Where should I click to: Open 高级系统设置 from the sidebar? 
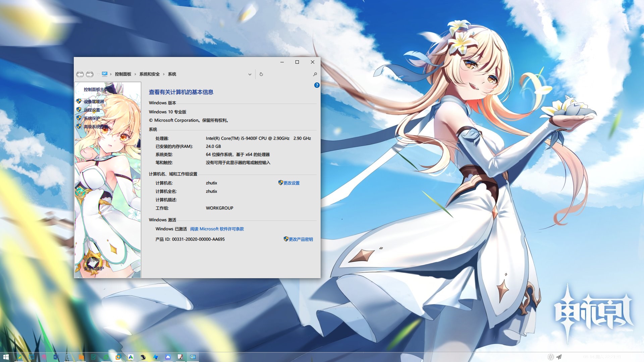96,126
